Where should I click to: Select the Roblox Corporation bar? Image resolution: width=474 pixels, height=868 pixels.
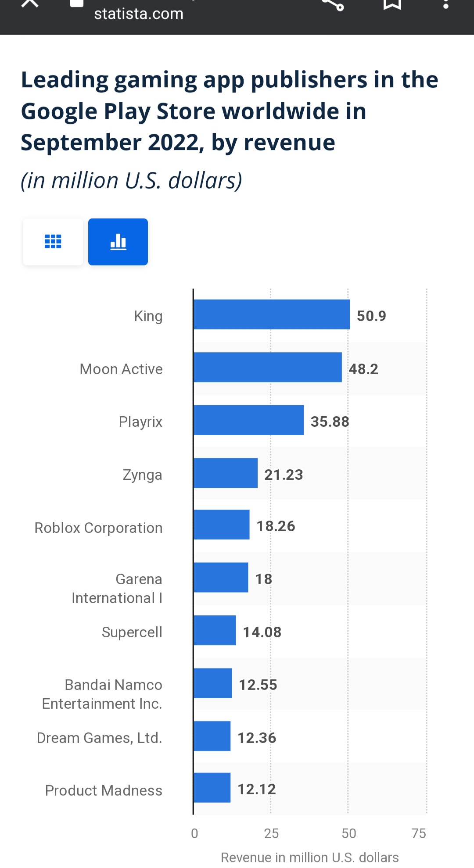(x=222, y=525)
